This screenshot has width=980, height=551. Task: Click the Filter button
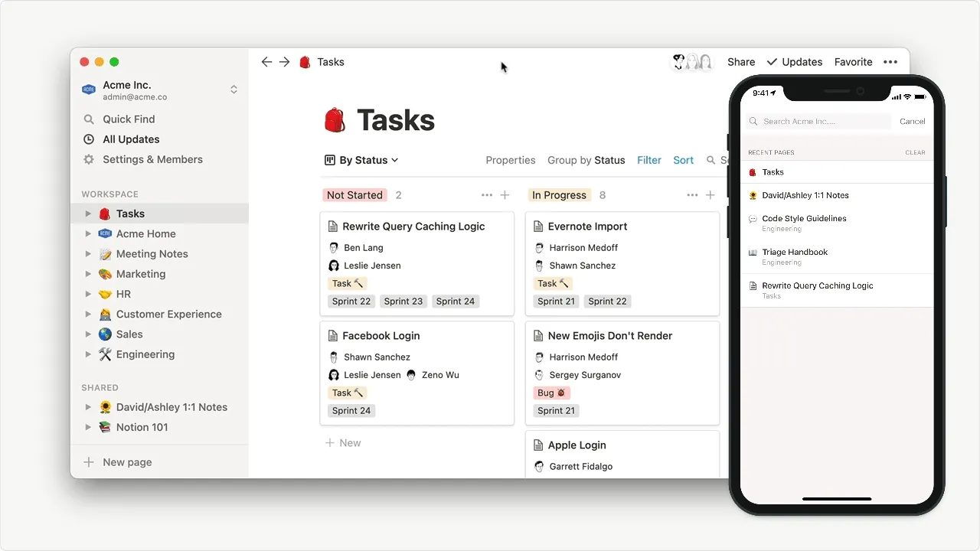tap(648, 160)
